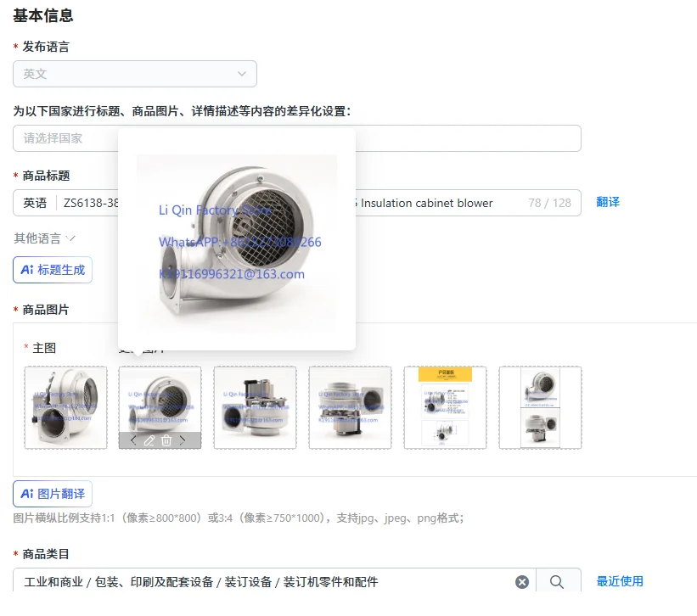Select the fifth thumbnail with yellow header
Image resolution: width=697 pixels, height=616 pixels.
pos(446,408)
